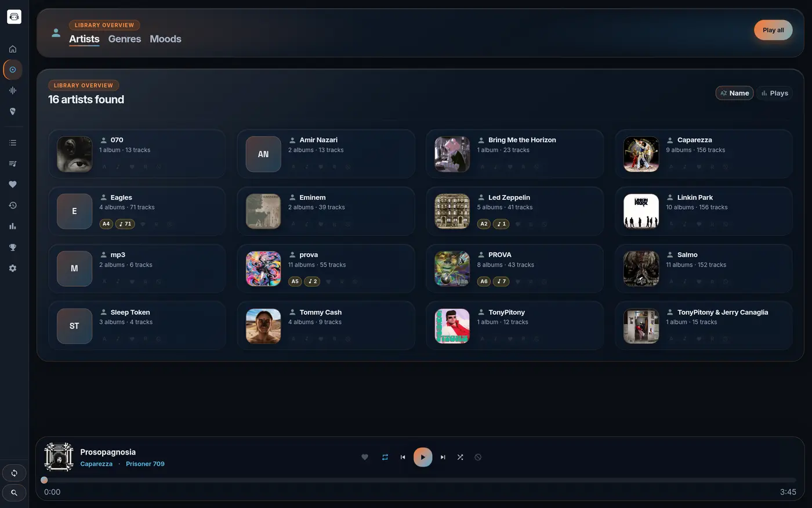Click the Tommy Cash artist name
Viewport: 812px width, 508px height.
[x=320, y=312]
